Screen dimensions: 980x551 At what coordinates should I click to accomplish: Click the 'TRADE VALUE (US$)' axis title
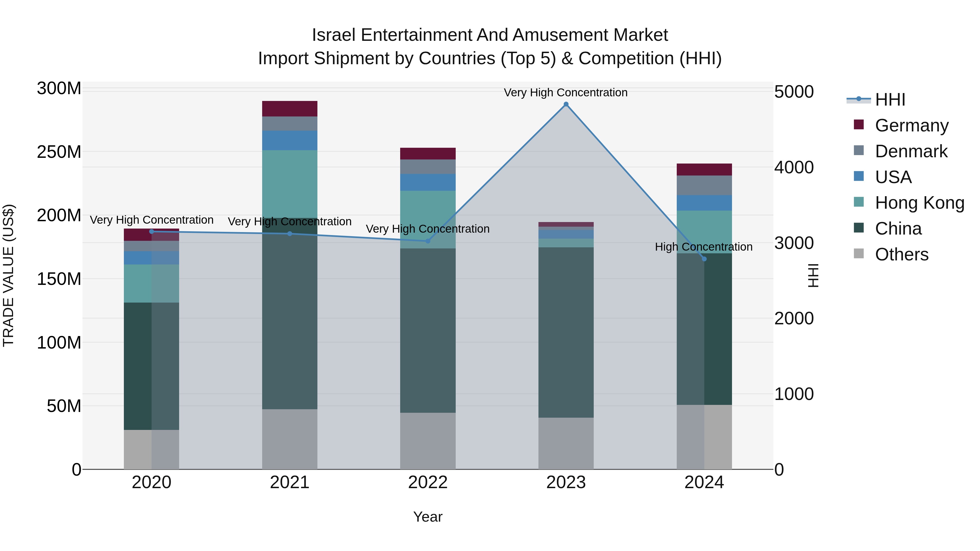tap(8, 275)
